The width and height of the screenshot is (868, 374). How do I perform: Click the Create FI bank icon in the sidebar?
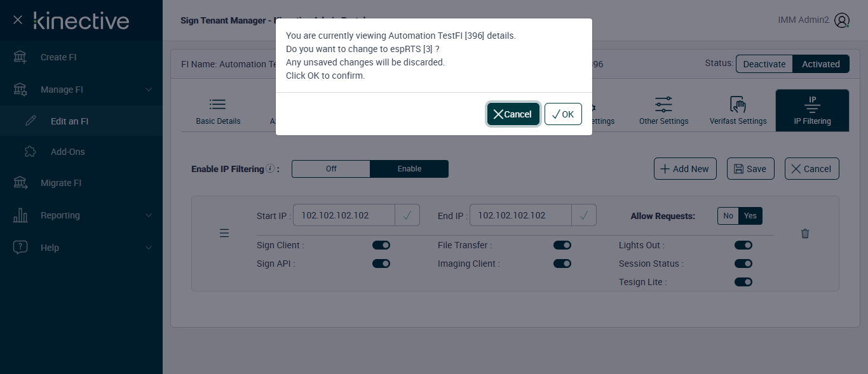tap(20, 57)
